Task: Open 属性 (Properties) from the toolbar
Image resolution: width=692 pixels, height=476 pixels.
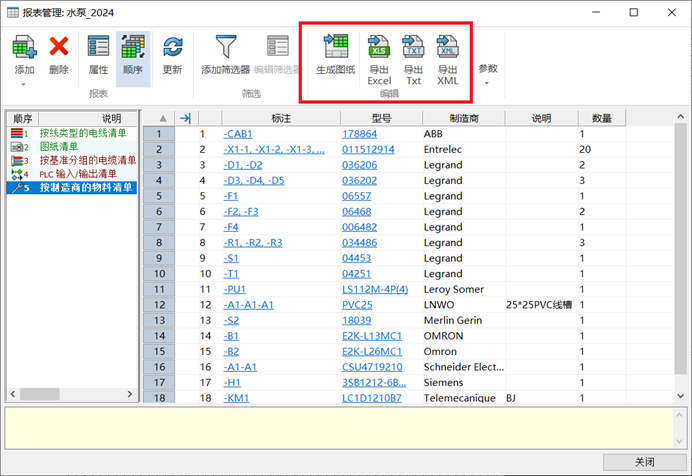Action: click(x=98, y=47)
